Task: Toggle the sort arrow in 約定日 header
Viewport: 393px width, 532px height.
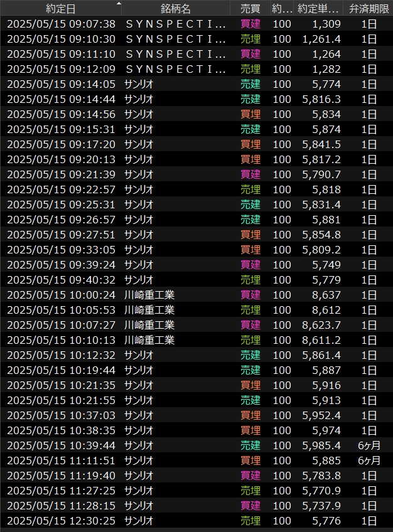Action: coord(119,3)
